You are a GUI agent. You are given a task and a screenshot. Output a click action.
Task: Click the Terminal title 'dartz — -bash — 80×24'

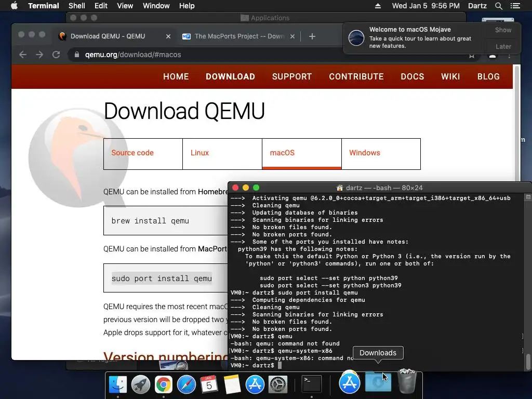coord(384,188)
